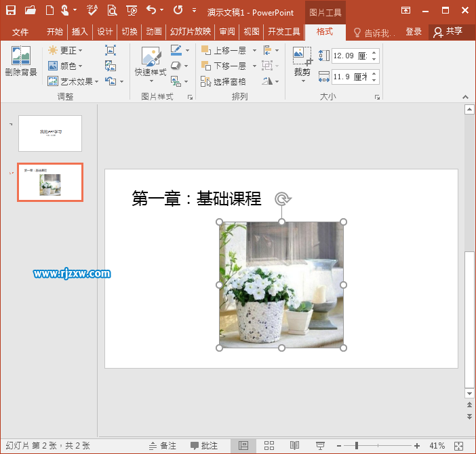
Task: Click the Rotate objects icon
Action: tap(267, 81)
